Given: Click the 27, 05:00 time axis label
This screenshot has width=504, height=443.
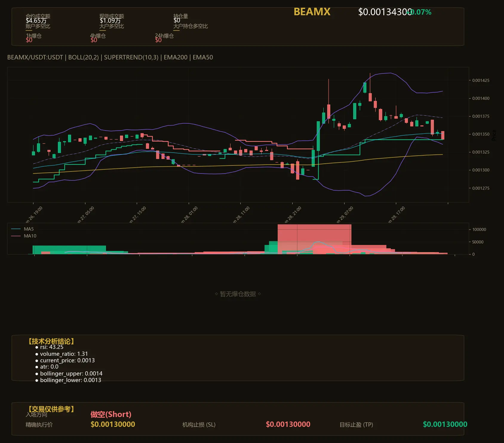Looking at the screenshot, I should pyautogui.click(x=86, y=214).
